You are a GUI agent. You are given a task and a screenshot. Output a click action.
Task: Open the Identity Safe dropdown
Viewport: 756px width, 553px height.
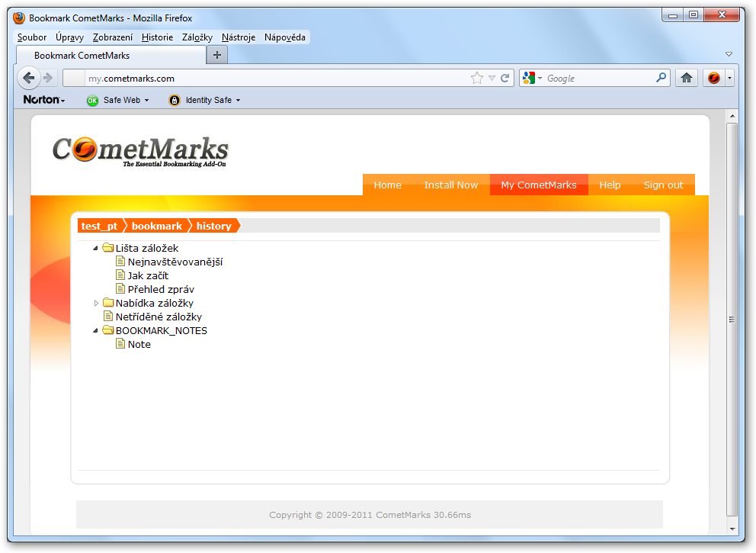click(239, 101)
